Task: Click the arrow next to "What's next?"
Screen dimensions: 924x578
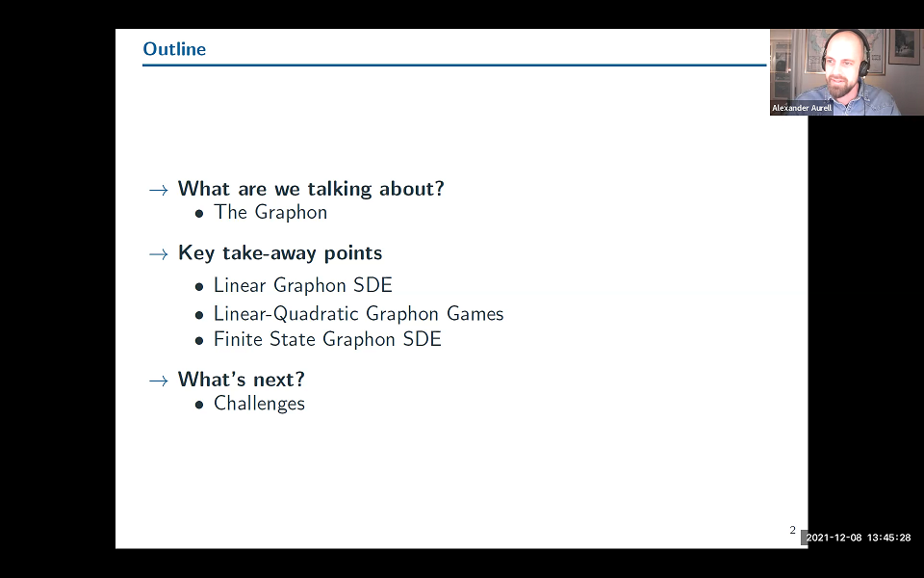Action: point(158,380)
